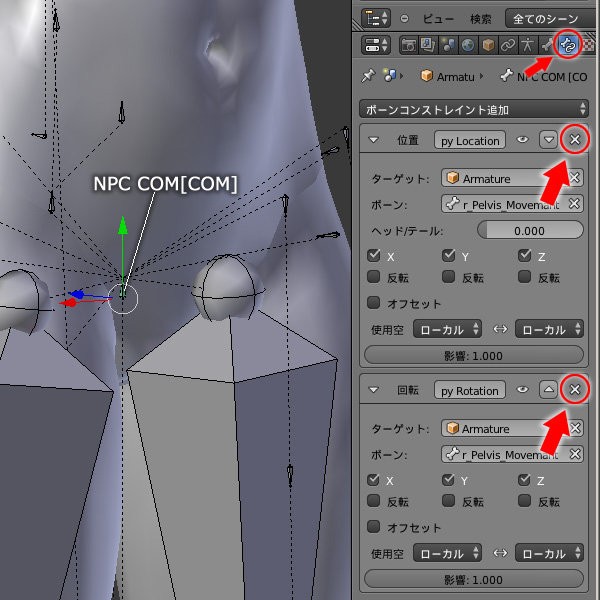Viewport: 600px width, 600px height.
Task: Switch to the Bone properties tab
Action: pyautogui.click(x=546, y=45)
